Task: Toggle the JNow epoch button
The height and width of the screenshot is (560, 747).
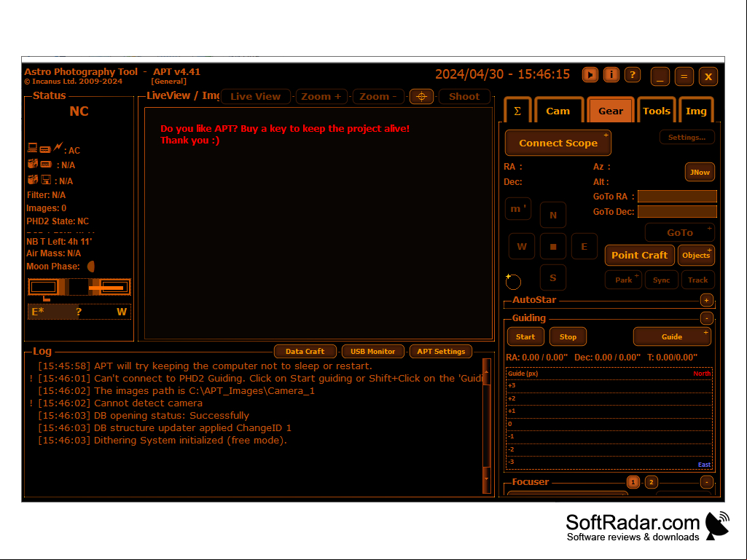Action: point(700,173)
